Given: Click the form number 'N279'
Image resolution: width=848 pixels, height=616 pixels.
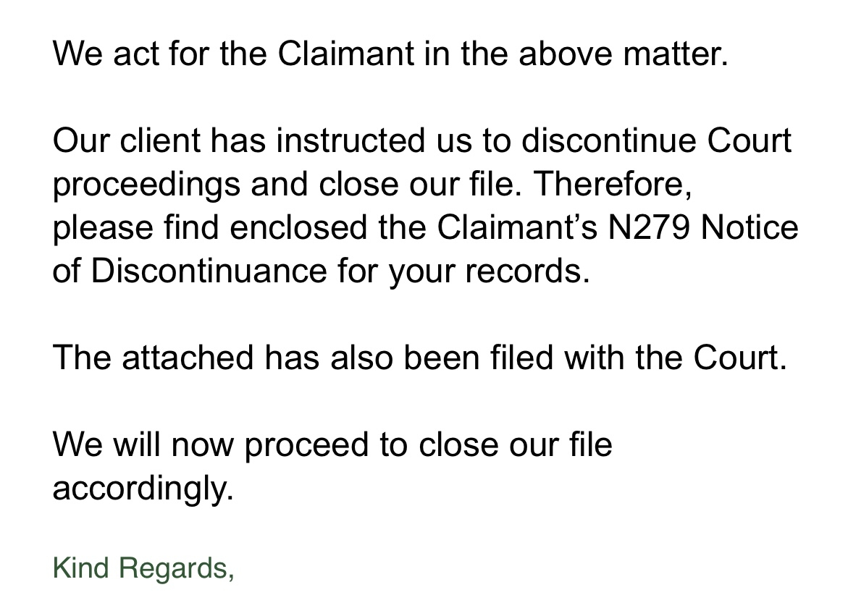Looking at the screenshot, I should tap(649, 227).
